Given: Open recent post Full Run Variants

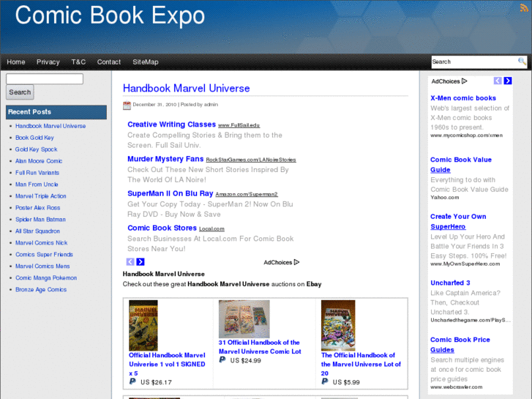Looking at the screenshot, I should [37, 173].
